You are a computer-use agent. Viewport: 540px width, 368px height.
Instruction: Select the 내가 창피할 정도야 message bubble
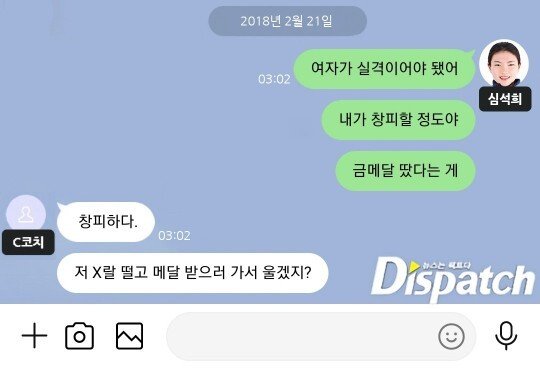[x=398, y=119]
